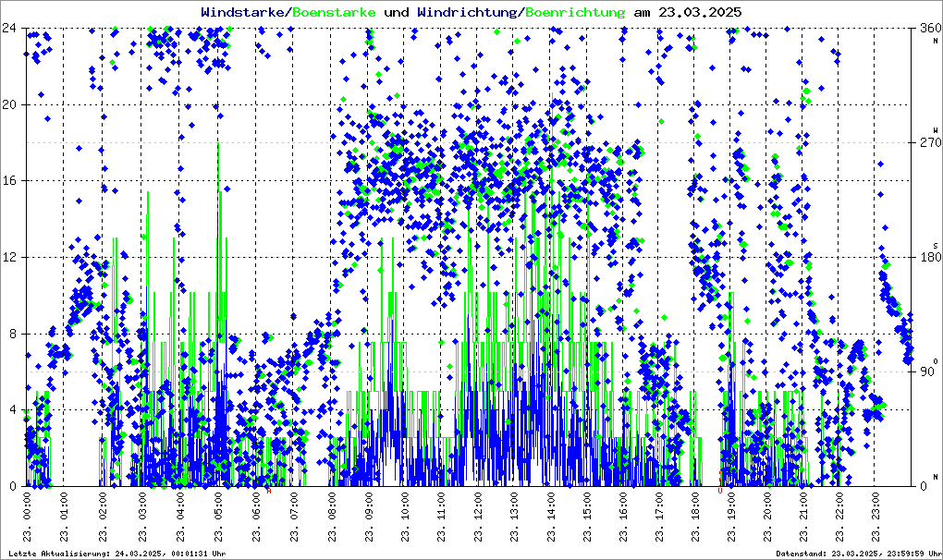Click the 270 degree label on the right axis
This screenshot has width=943, height=560.
[x=929, y=143]
